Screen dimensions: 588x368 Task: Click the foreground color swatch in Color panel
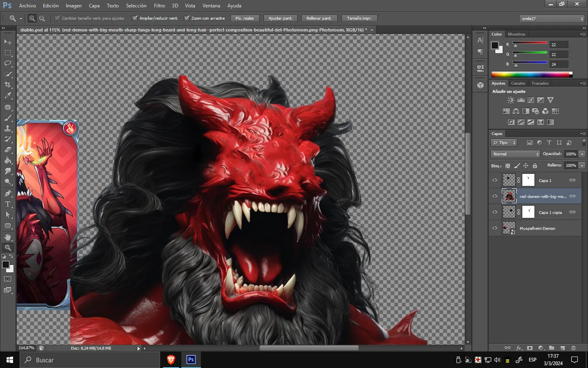point(495,45)
